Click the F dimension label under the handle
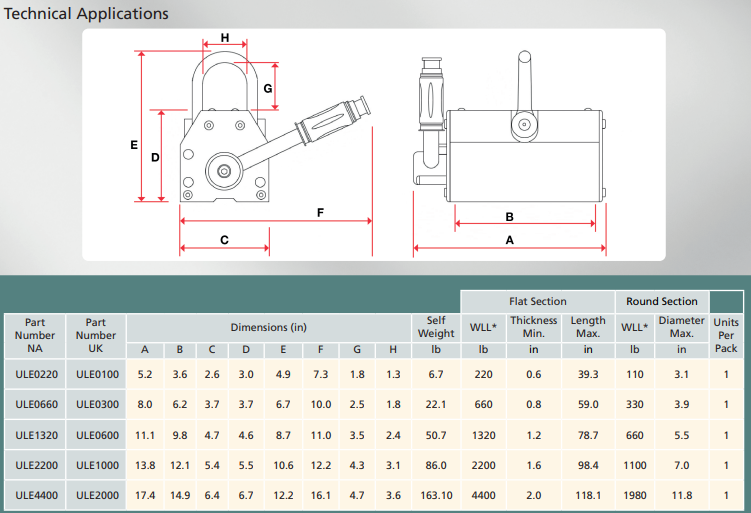The image size is (751, 513). tap(320, 212)
